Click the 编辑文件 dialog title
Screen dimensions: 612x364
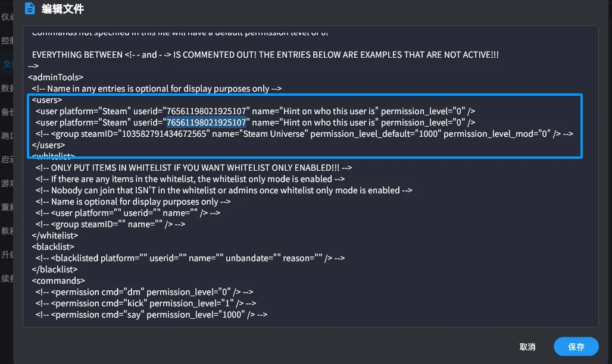click(x=63, y=8)
